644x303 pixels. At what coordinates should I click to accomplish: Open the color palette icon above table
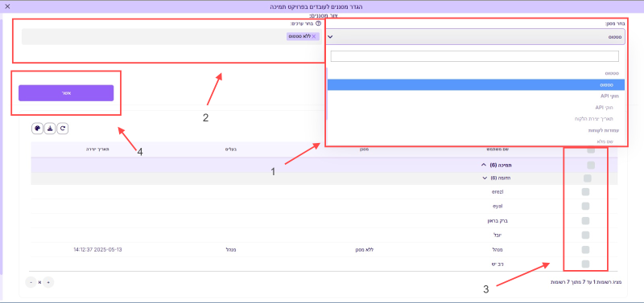point(37,129)
